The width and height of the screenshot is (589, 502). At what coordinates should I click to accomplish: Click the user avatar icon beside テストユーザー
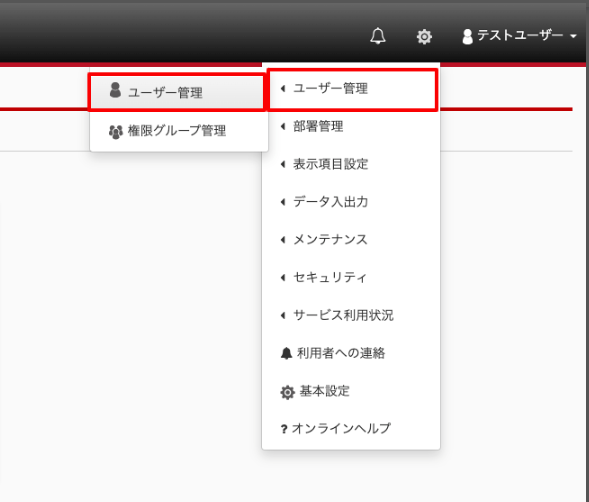click(x=467, y=36)
